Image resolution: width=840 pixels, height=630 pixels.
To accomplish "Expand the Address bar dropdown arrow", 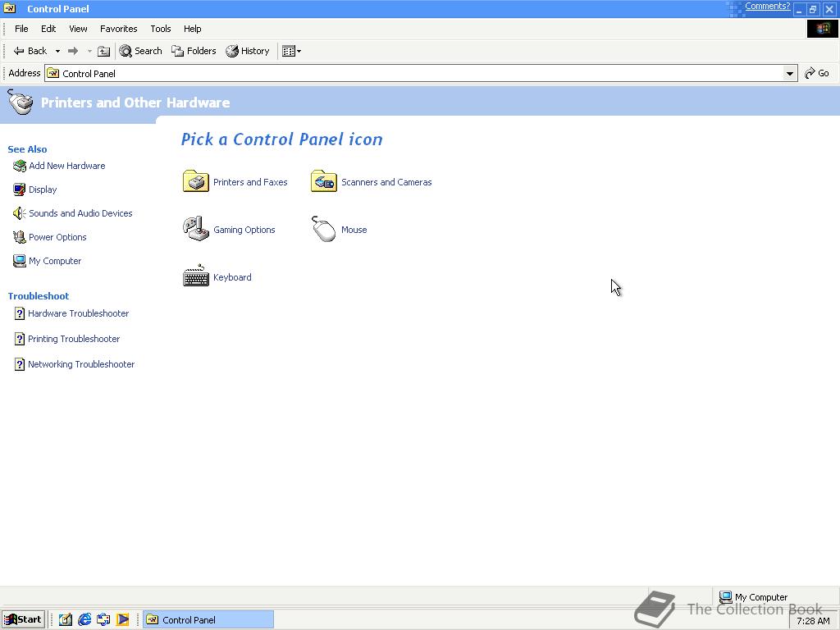I will (790, 73).
